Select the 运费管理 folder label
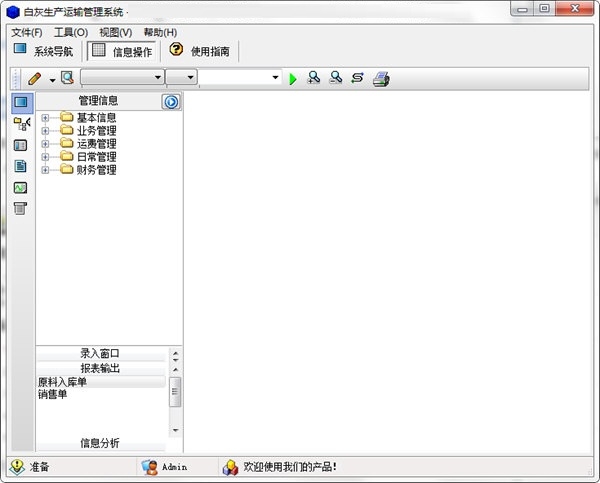Viewport: 600px width, 483px height. point(96,144)
